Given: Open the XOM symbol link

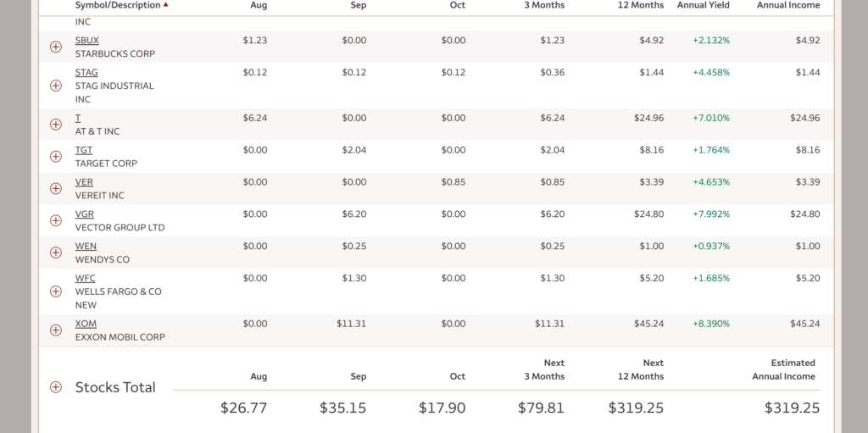Looking at the screenshot, I should tap(86, 324).
